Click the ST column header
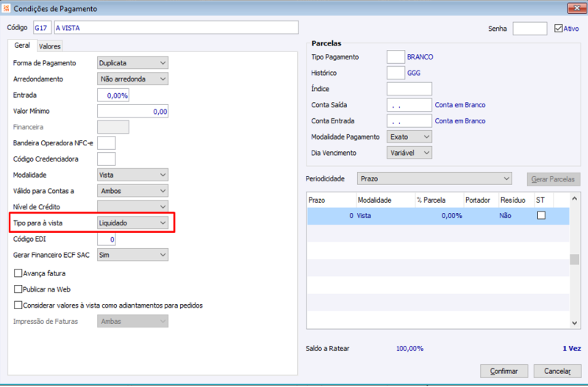 coord(544,200)
